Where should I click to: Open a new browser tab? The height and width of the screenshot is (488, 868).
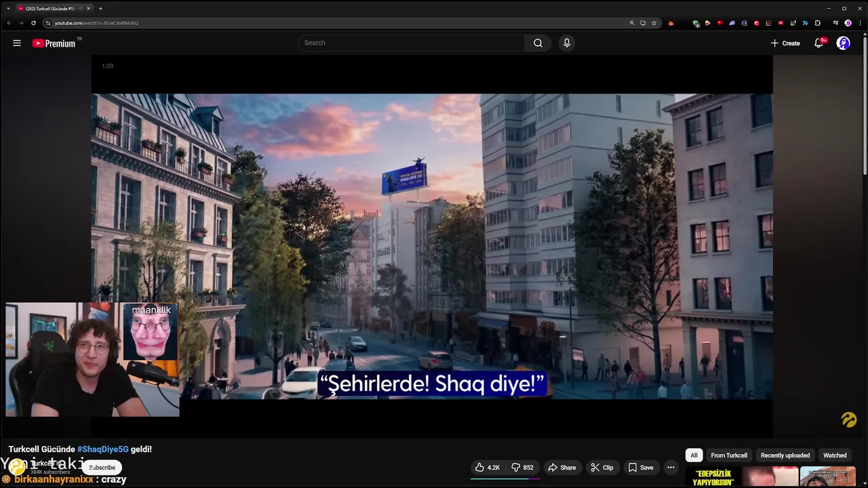100,8
